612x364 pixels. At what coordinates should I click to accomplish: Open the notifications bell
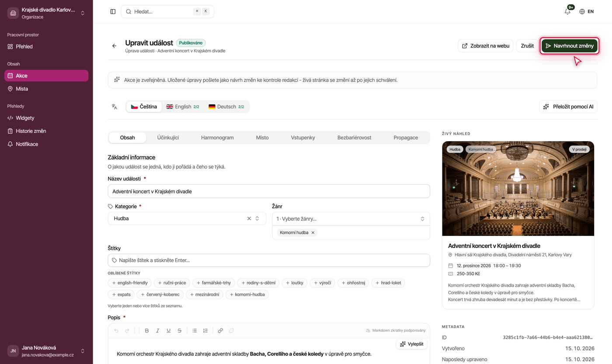pyautogui.click(x=567, y=12)
